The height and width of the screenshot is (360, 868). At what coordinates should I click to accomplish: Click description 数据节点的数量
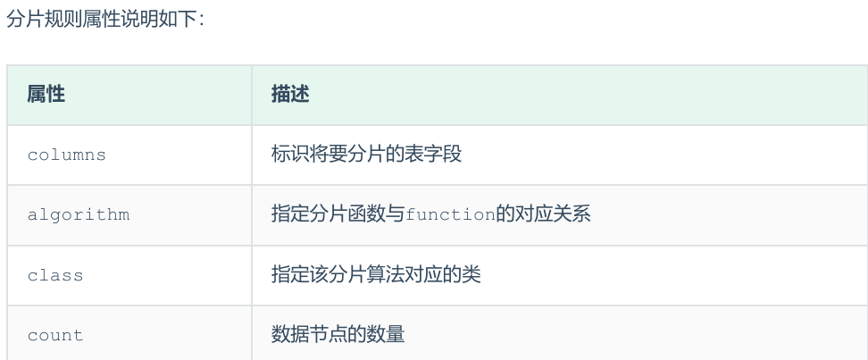pos(338,336)
